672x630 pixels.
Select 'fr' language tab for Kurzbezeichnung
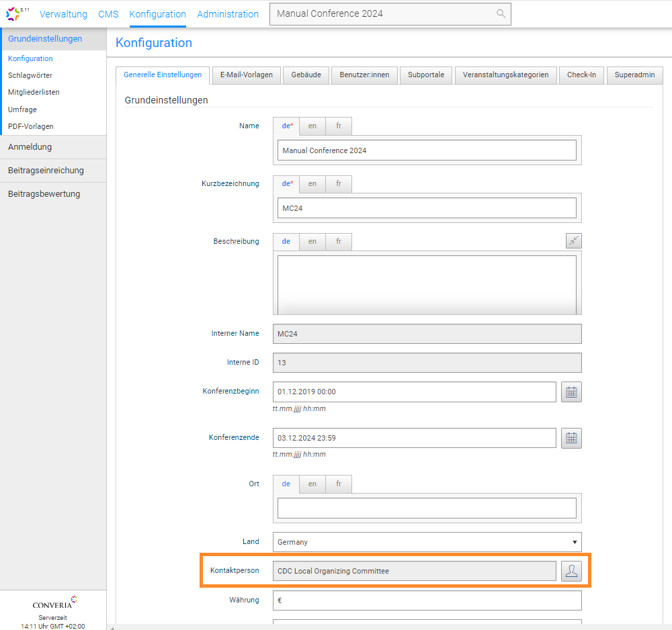[339, 184]
